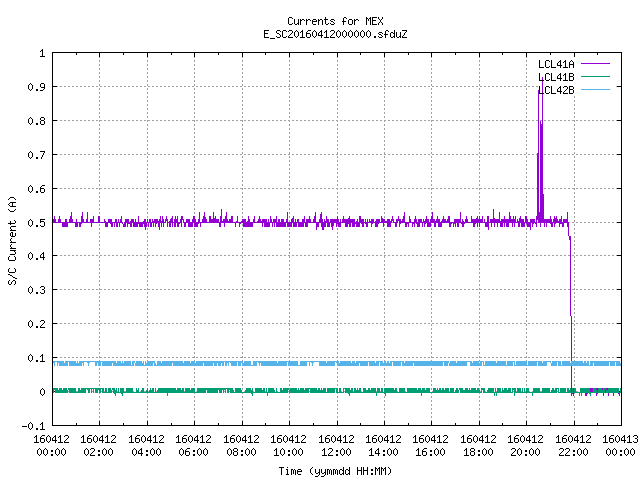
Task: Click the purple LCL41A drop-off near 22:00
Action: (571, 310)
